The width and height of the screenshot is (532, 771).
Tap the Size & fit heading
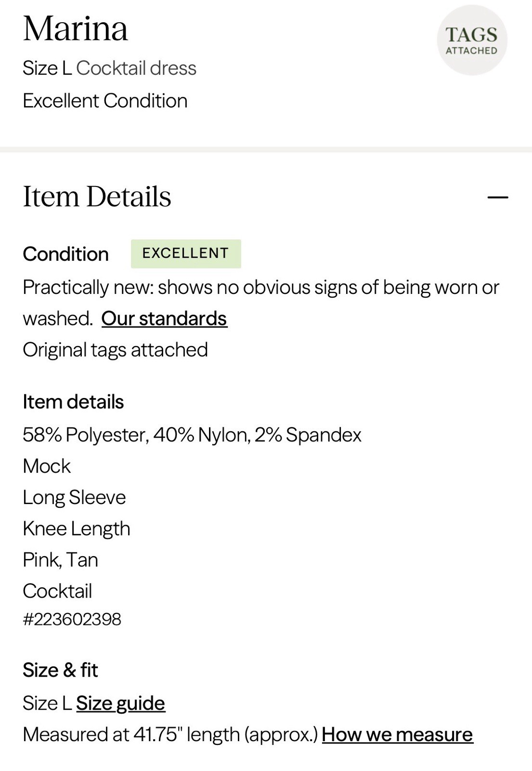pos(60,670)
